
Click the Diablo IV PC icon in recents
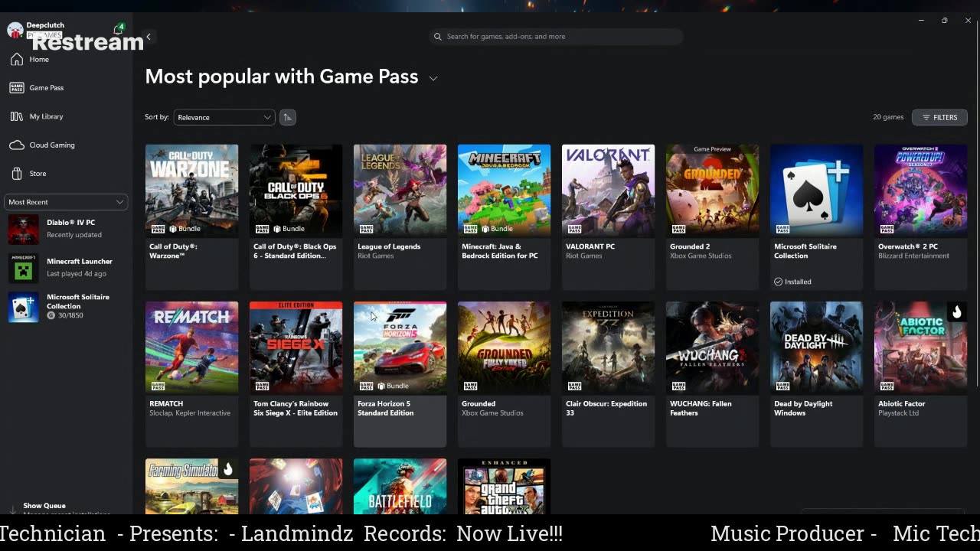23,230
